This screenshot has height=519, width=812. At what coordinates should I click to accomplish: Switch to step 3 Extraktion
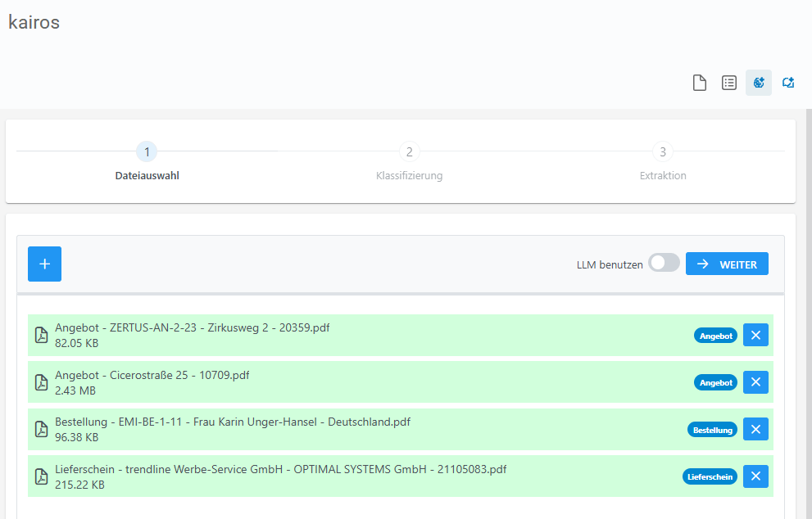click(663, 152)
